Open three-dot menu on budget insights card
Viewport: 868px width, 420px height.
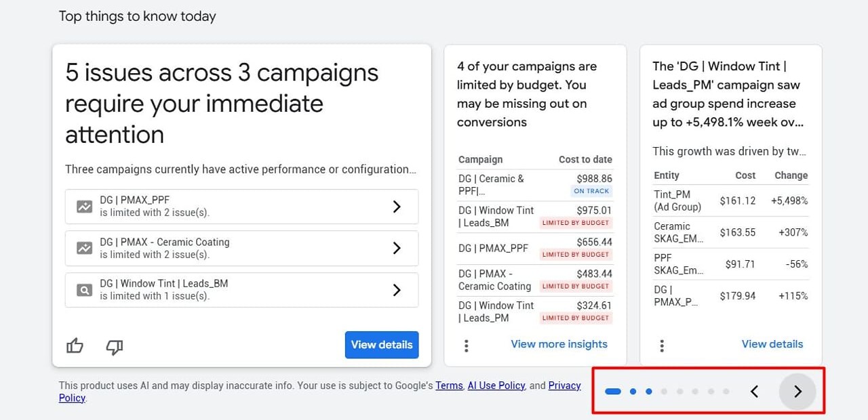[x=467, y=345]
